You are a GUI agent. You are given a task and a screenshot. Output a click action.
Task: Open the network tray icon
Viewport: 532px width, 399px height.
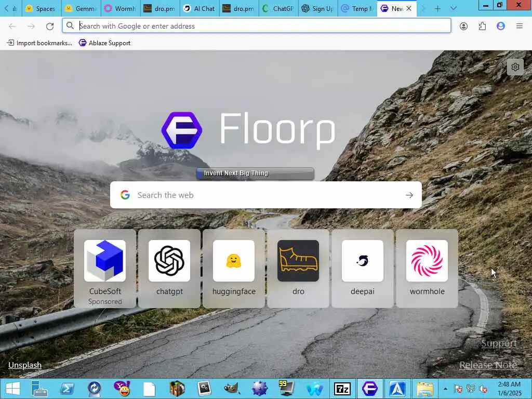471,389
